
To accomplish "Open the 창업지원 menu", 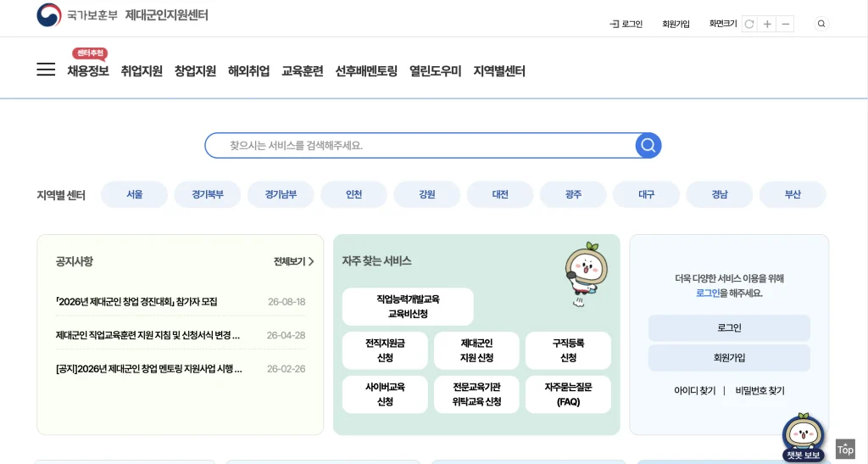I will coord(196,71).
